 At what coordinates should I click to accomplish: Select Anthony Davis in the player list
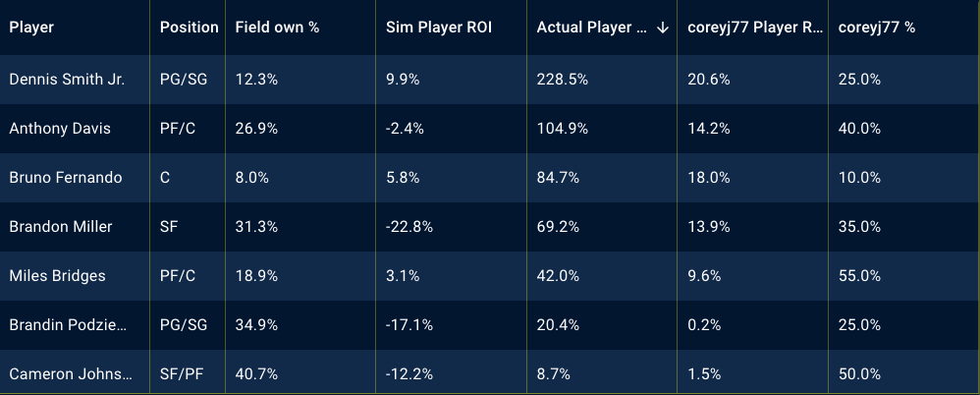tap(60, 129)
